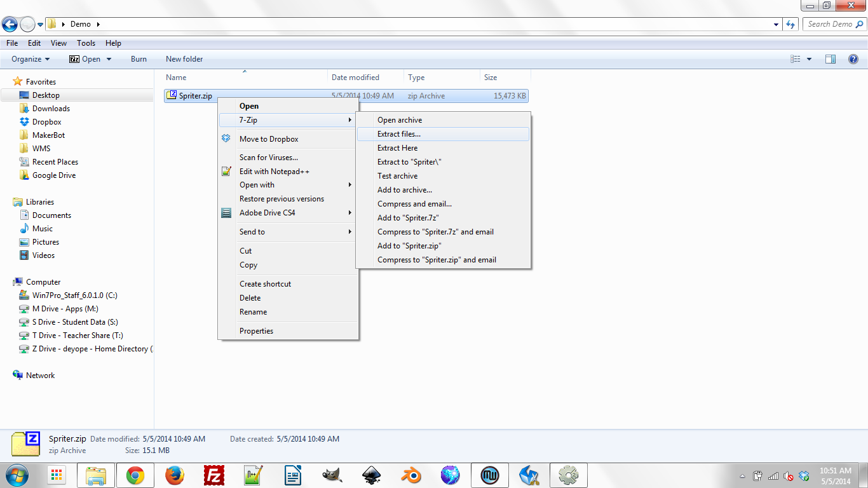Click Add to "Spriter.7z"

pos(443,218)
